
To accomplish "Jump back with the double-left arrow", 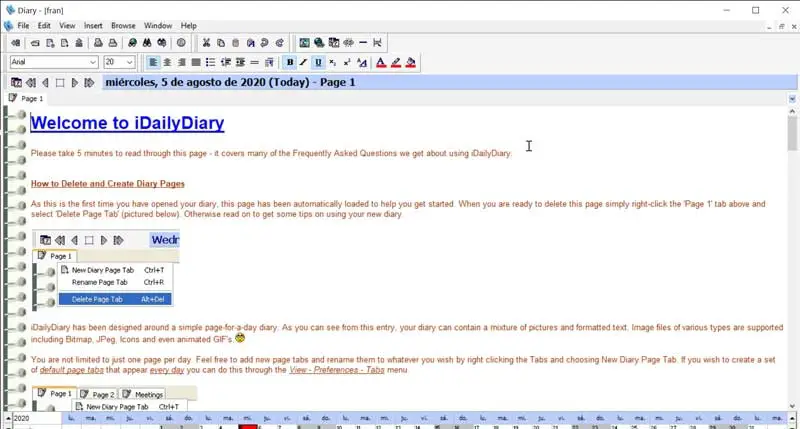I will tap(31, 83).
